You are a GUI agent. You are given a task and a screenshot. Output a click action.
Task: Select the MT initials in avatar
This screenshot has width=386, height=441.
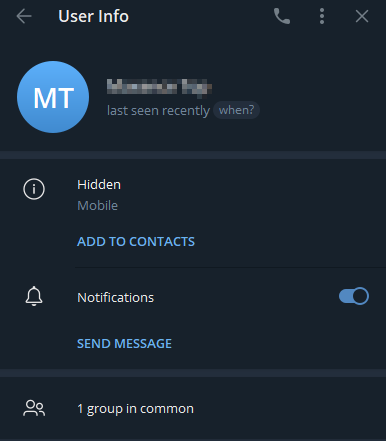click(53, 98)
